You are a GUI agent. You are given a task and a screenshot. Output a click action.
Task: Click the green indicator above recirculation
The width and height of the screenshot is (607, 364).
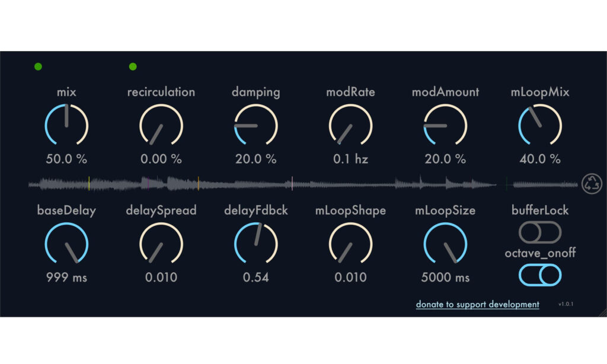coord(133,66)
